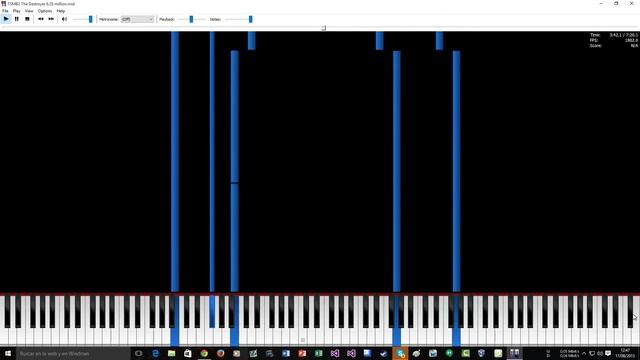Open Task View on the taskbar
The width and height of the screenshot is (640, 360).
tap(139, 353)
